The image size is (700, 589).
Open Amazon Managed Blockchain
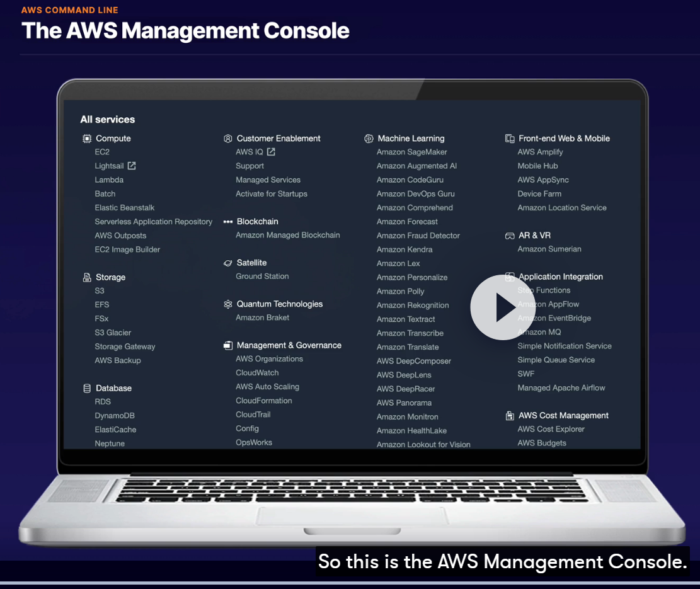tap(288, 236)
